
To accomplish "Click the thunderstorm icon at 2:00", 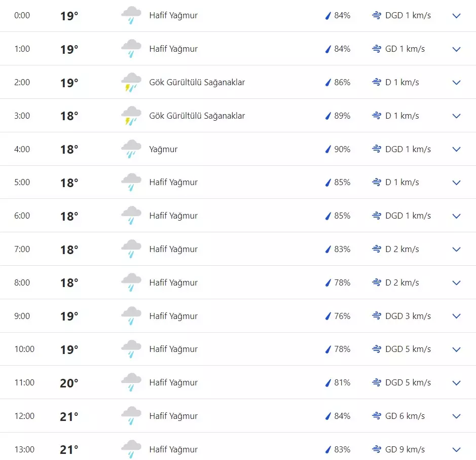I will point(131,82).
